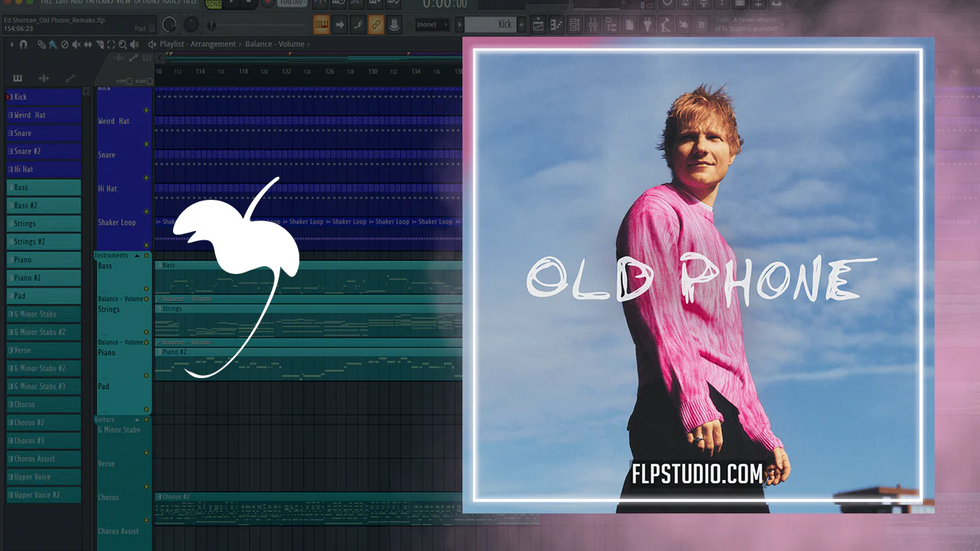
Task: Open the plugin database plug icon
Action: tap(648, 24)
